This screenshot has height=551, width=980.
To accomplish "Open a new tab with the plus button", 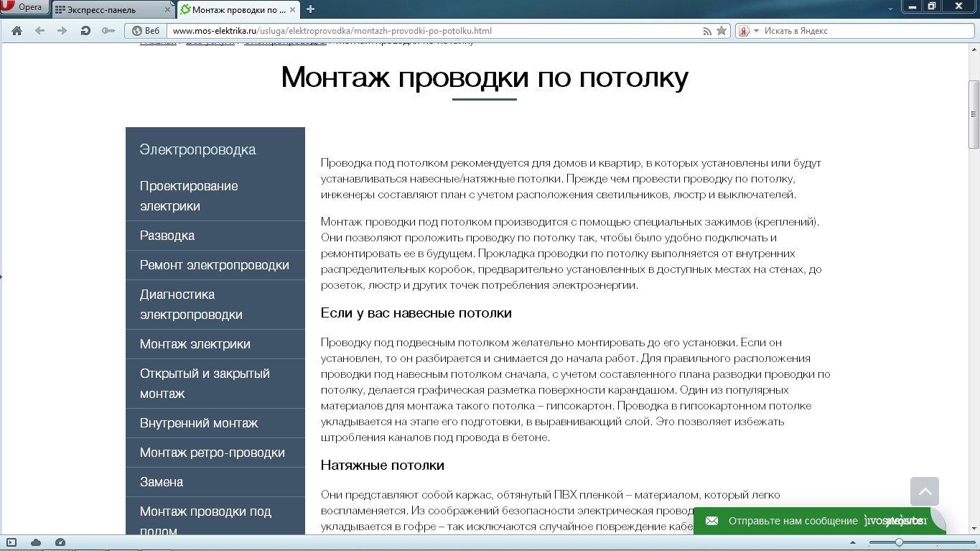I will pyautogui.click(x=311, y=9).
